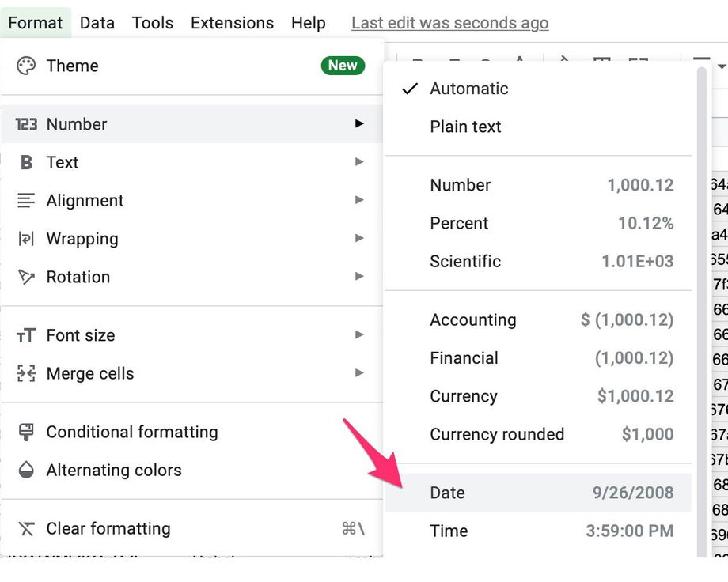728x582 pixels.
Task: Click the Alternating colors droplet icon
Action: point(26,470)
